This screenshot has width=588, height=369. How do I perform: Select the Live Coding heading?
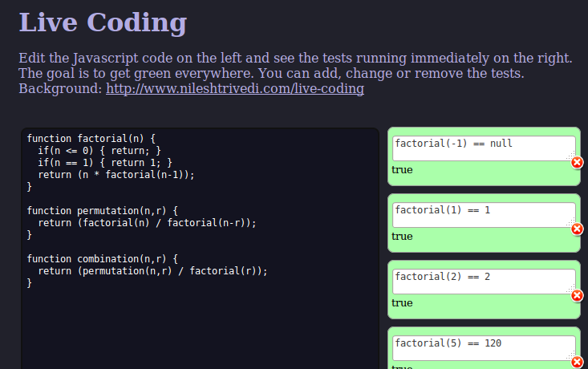point(103,22)
